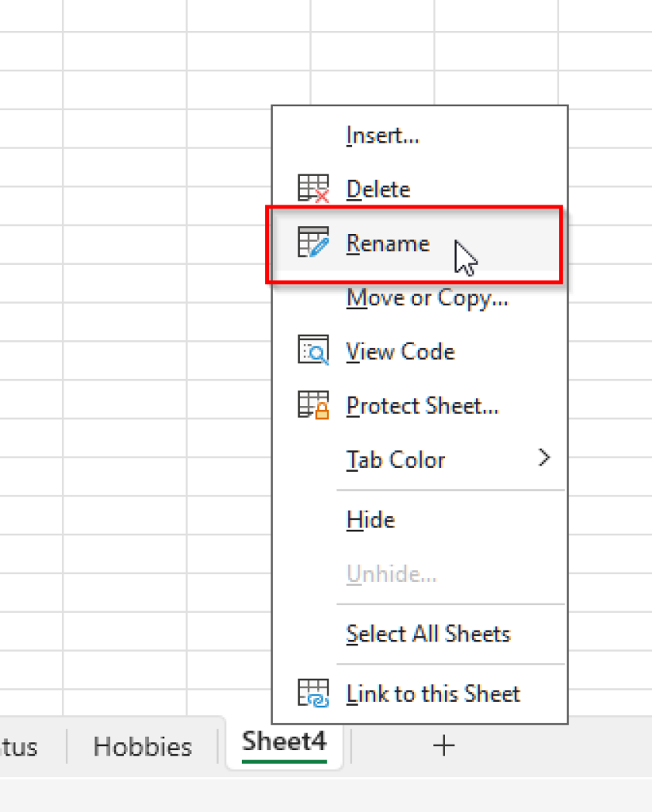Select All Sheets from the menu
The height and width of the screenshot is (812, 652).
tap(428, 634)
